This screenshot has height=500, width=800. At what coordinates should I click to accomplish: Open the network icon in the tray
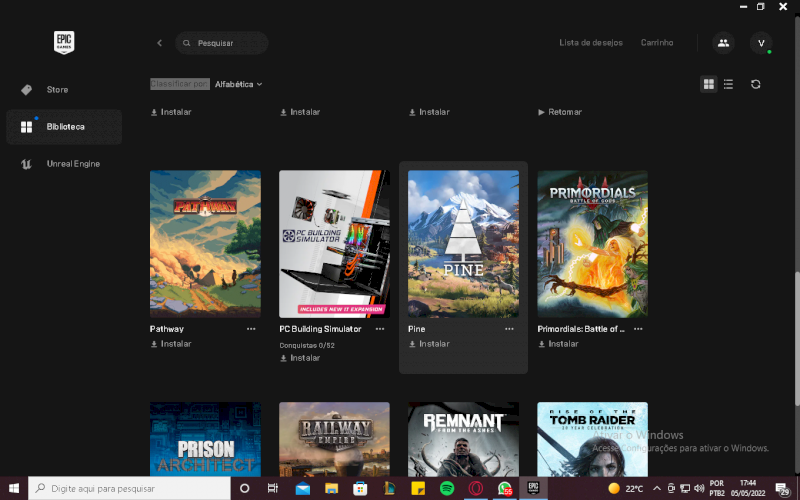pos(685,488)
